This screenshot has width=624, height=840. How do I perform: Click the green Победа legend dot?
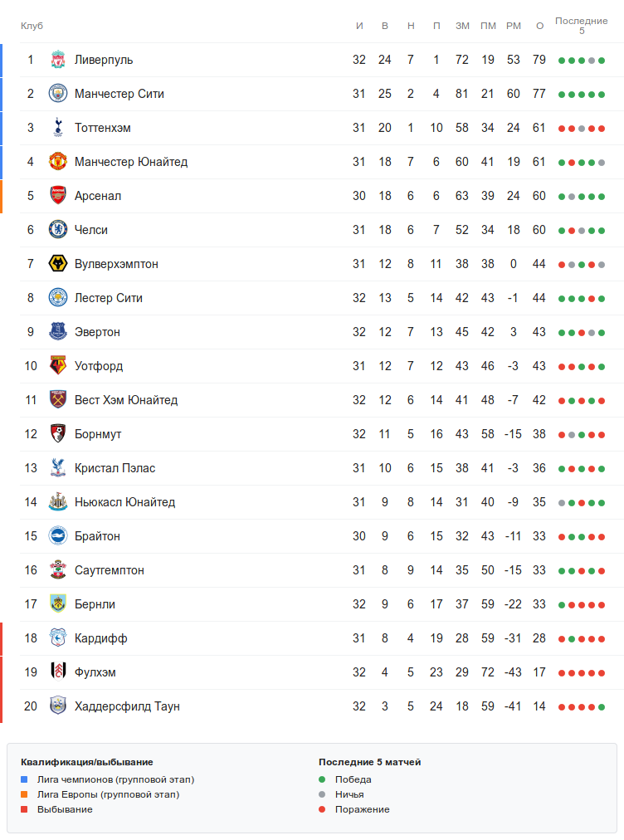(322, 779)
